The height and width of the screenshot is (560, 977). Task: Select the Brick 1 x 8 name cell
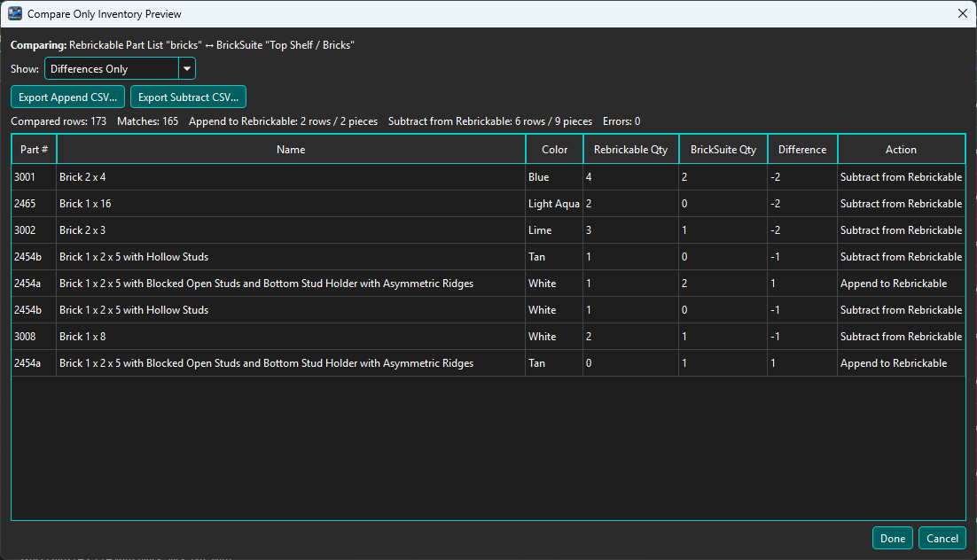291,337
